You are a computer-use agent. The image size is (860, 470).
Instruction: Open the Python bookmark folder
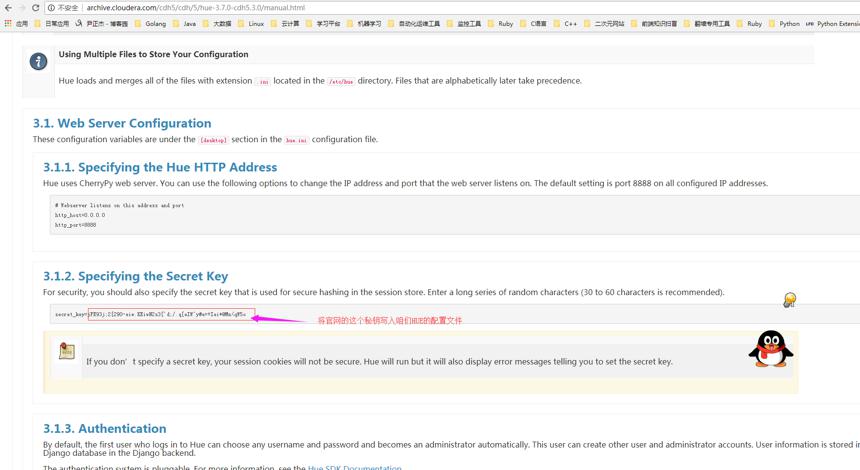(784, 24)
